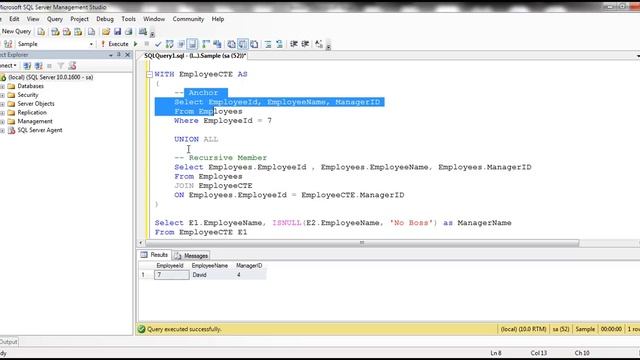Toggle IntelliSense Enabled

click(192, 44)
